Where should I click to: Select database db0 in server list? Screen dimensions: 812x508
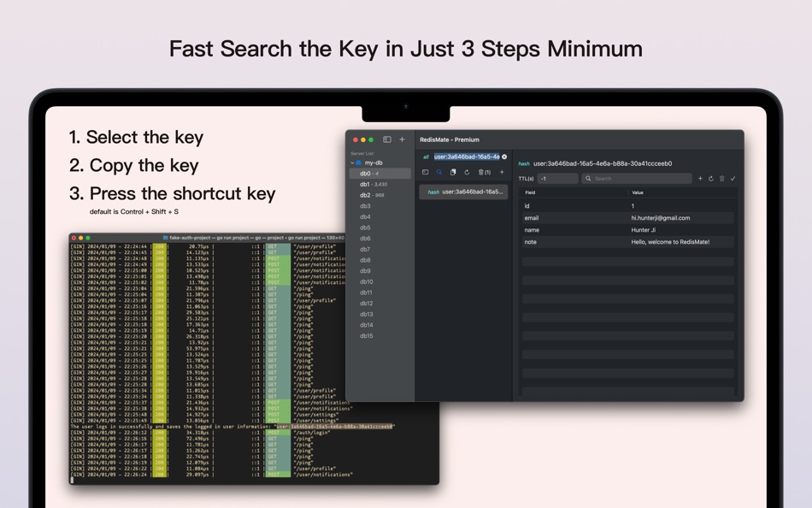tap(380, 174)
